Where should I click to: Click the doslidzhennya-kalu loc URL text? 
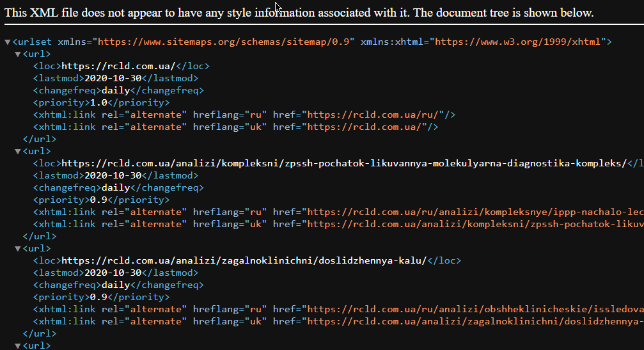tap(243, 260)
